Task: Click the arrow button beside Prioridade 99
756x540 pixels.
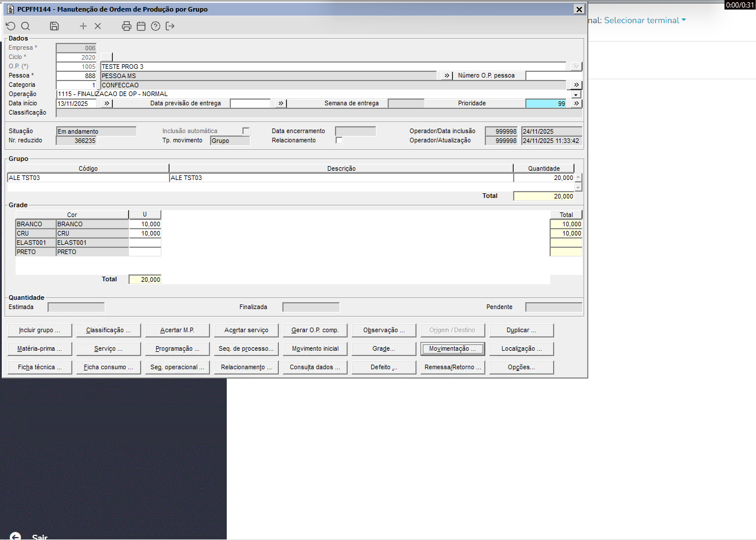Action: pos(576,103)
